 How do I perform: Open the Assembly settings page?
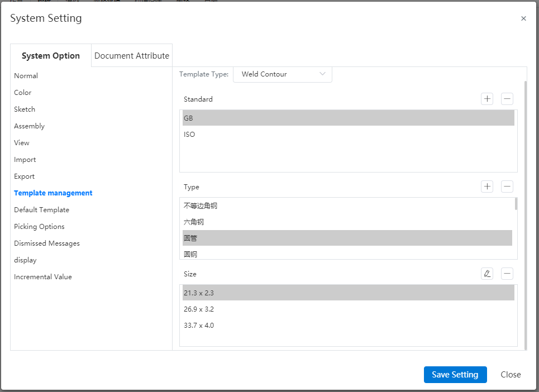(29, 126)
